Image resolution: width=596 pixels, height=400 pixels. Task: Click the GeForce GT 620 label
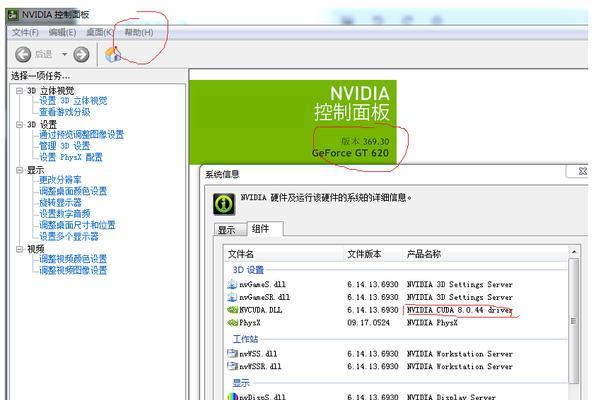[350, 153]
